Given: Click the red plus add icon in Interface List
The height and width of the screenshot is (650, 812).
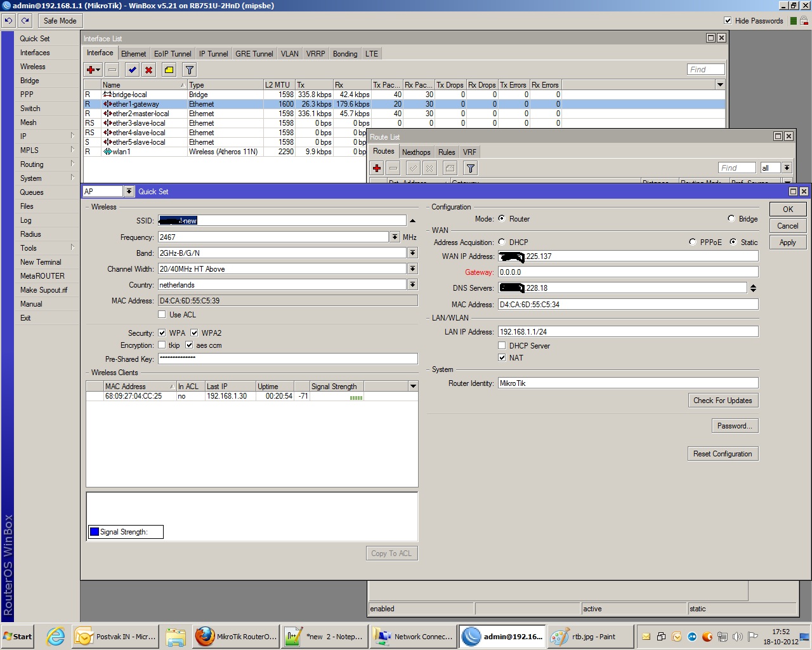Looking at the screenshot, I should tap(93, 70).
